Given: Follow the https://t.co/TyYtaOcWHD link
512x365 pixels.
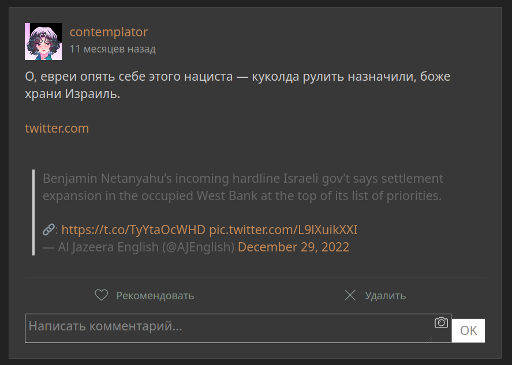Looking at the screenshot, I should (133, 230).
